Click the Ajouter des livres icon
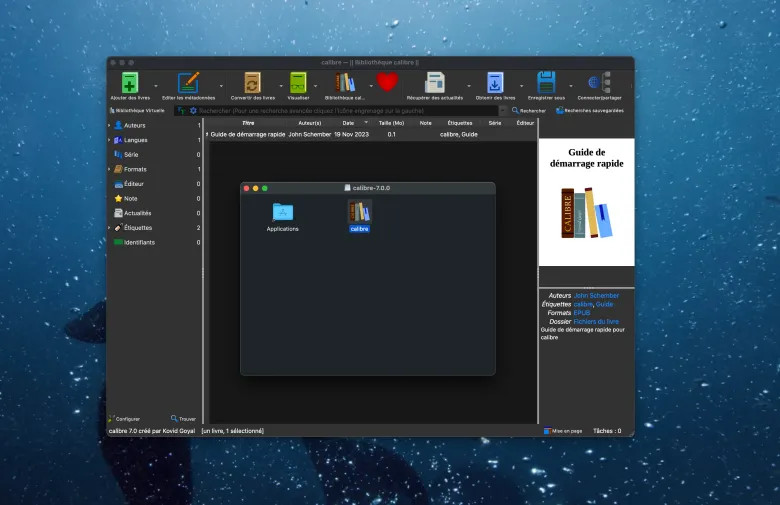This screenshot has width=780, height=505. 129,82
